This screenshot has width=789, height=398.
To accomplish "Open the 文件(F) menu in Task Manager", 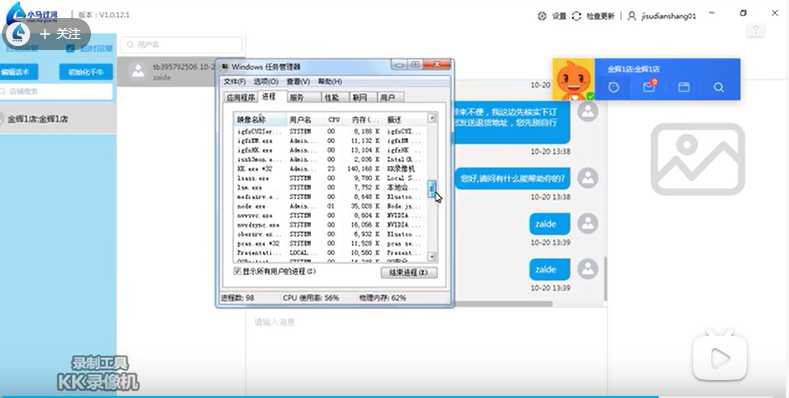I will [x=234, y=82].
